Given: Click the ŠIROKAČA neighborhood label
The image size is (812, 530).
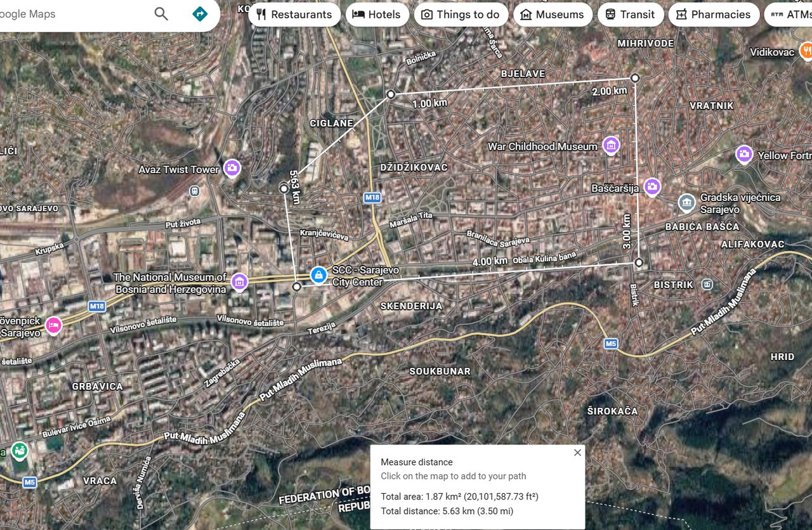Looking at the screenshot, I should pyautogui.click(x=612, y=411).
